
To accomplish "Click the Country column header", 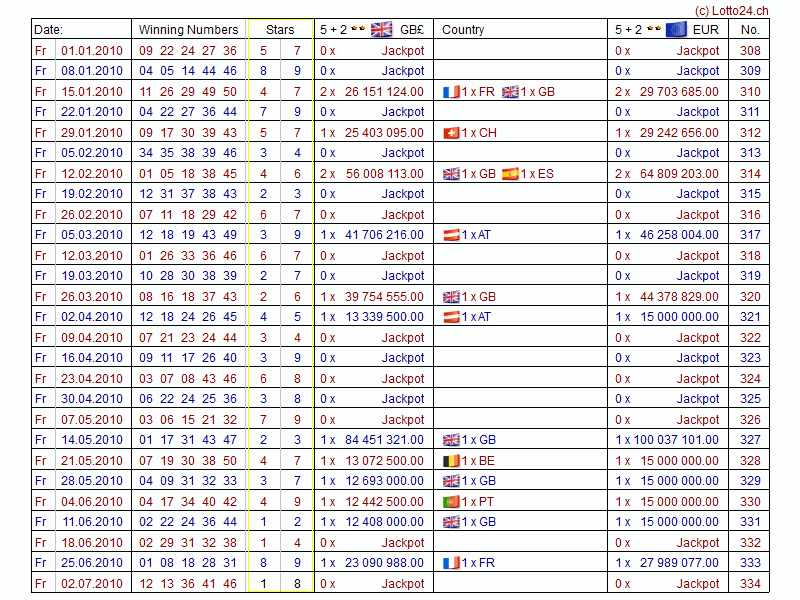I will point(463,30).
